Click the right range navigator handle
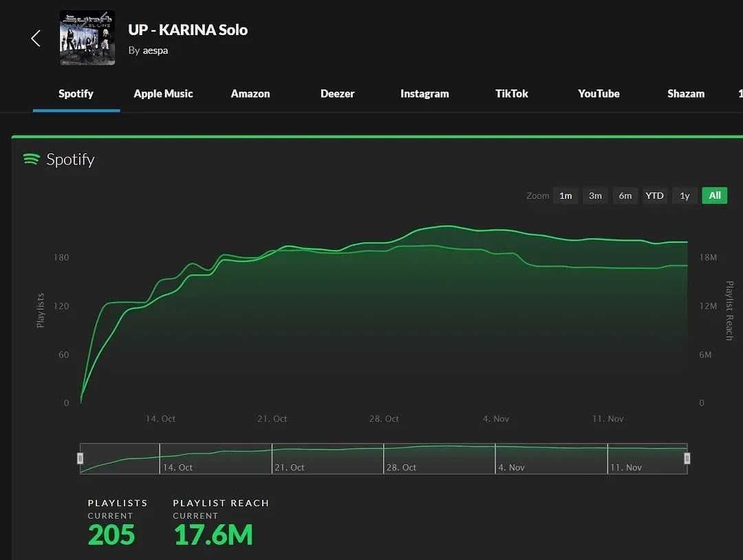The width and height of the screenshot is (743, 560). click(x=687, y=458)
